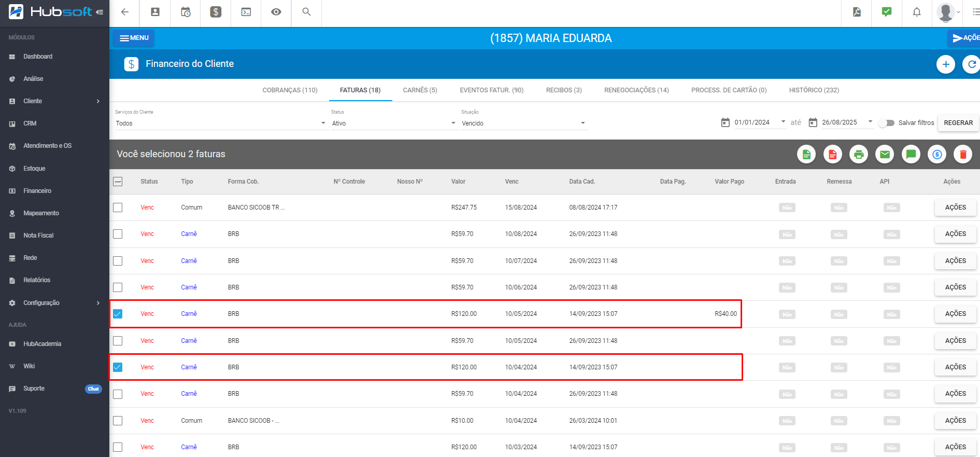Open the Carnê link for invoice due 10/08/2024
This screenshot has height=457, width=980.
tap(189, 234)
